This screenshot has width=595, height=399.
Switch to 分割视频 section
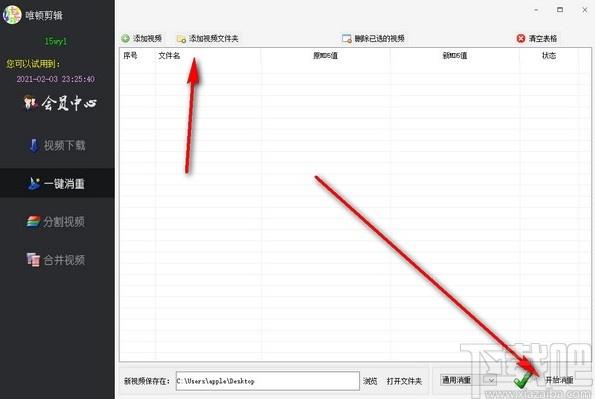(57, 222)
